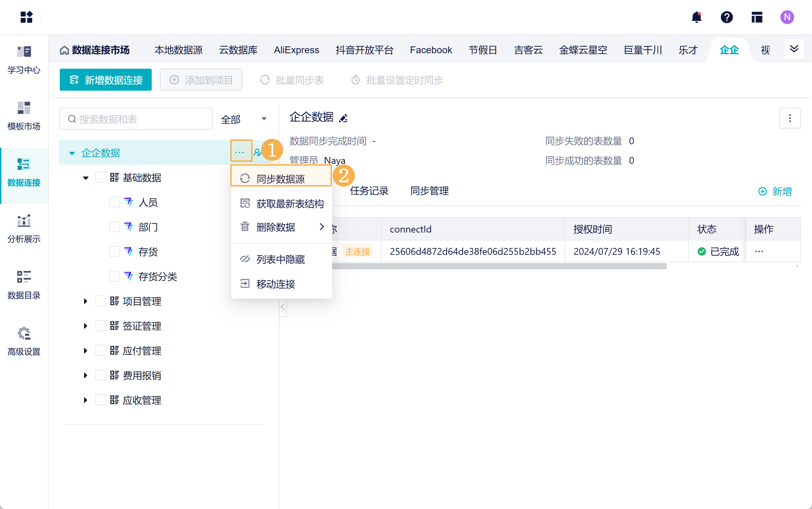Tick the 人员 table checkbox
Screen dimensions: 812x509
pyautogui.click(x=114, y=202)
